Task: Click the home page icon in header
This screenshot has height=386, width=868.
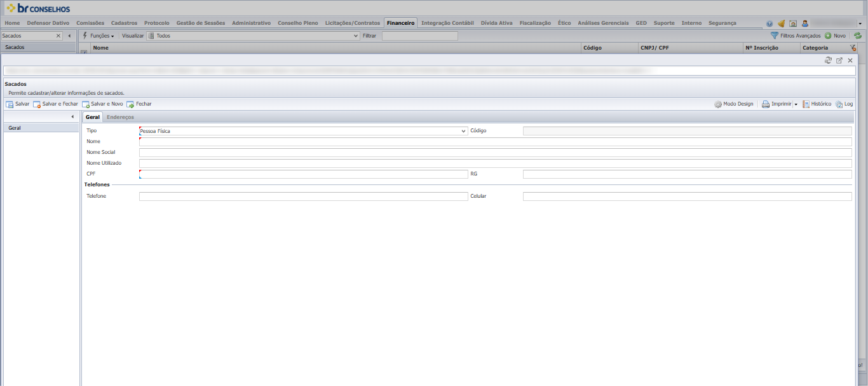Action: pos(793,24)
